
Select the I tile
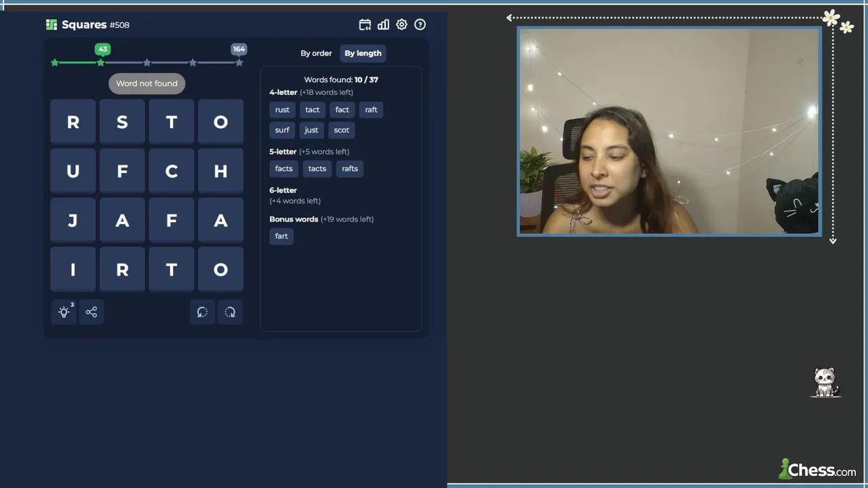[x=73, y=269]
